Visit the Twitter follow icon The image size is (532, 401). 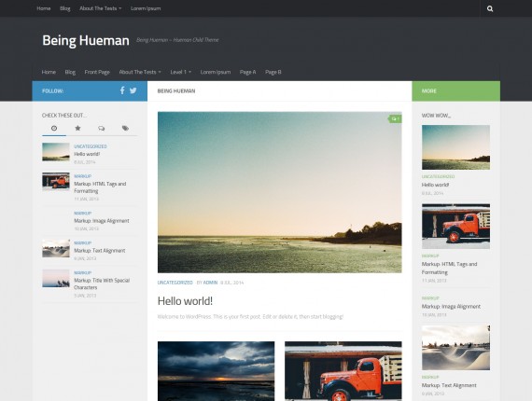click(x=133, y=90)
